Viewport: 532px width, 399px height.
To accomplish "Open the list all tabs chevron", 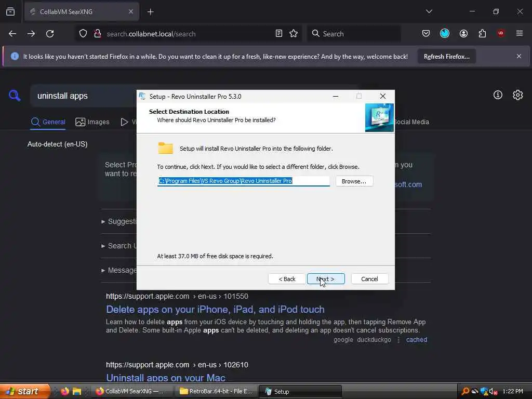I will pos(429,11).
